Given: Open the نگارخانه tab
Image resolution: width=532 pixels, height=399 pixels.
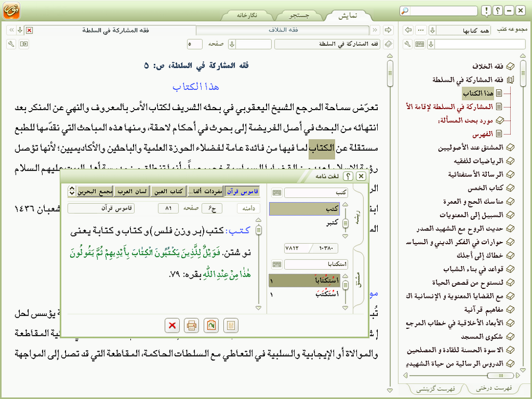Looking at the screenshot, I should [247, 15].
